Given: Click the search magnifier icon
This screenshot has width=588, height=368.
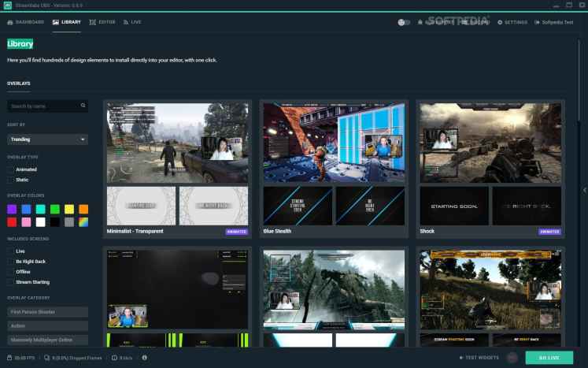Looking at the screenshot, I should click(x=83, y=106).
